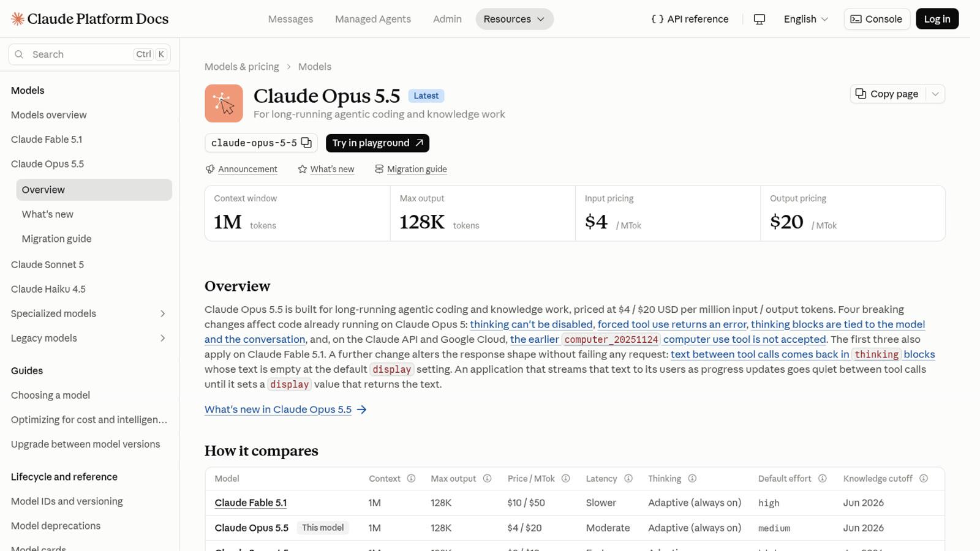The width and height of the screenshot is (980, 551).
Task: Open the Messages nav item
Action: [x=290, y=19]
